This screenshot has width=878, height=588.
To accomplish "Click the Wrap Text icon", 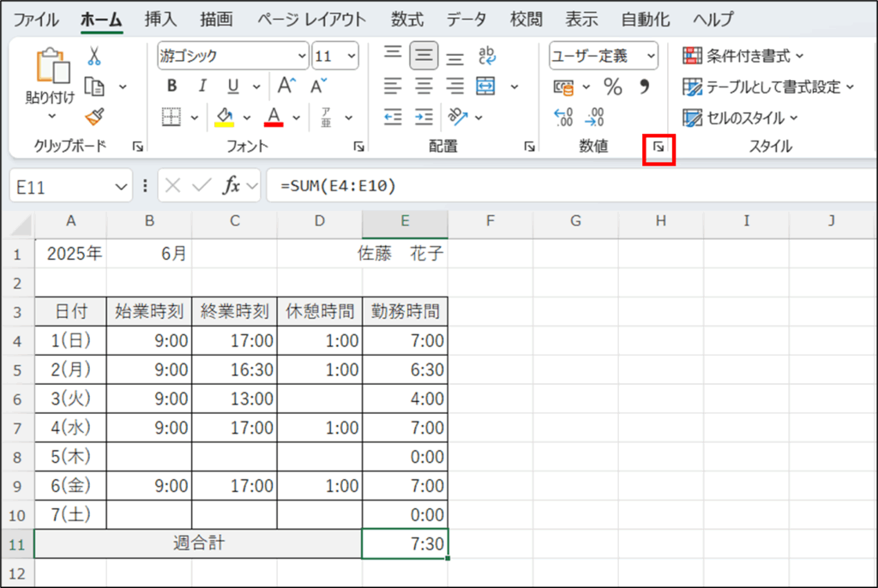I will coord(487,57).
